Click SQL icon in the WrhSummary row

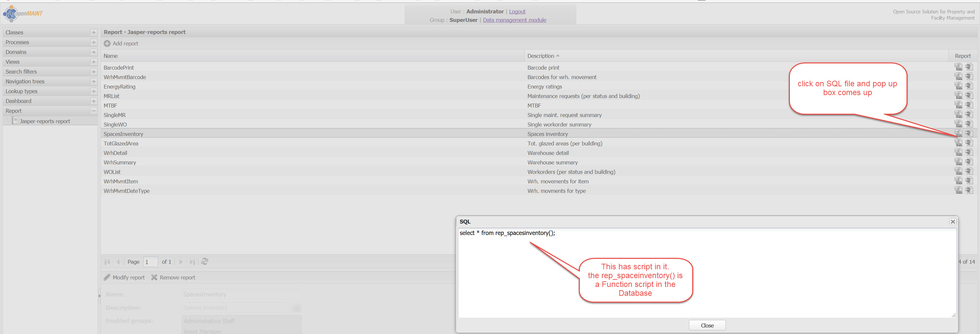[x=958, y=162]
